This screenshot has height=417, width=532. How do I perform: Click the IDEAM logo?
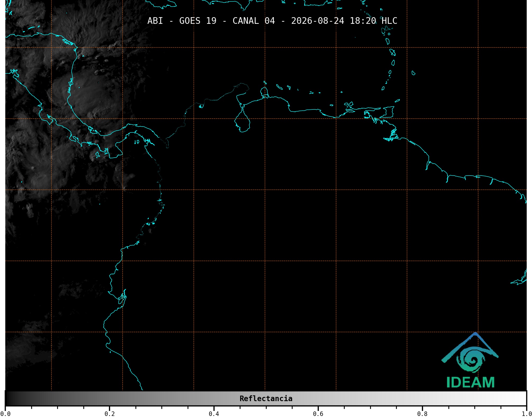click(x=470, y=360)
